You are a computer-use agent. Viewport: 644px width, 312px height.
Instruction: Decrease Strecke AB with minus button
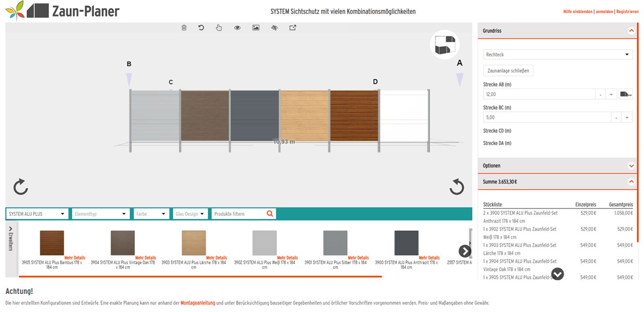coord(600,94)
